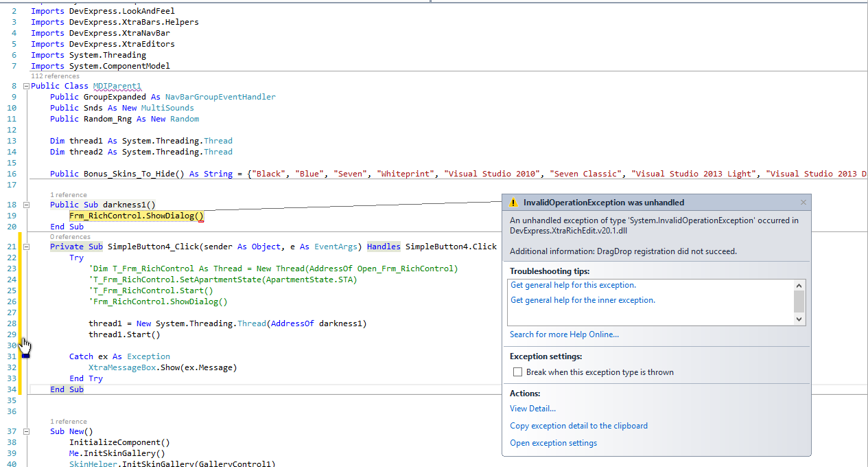
Task: Enable Break when this exception type is thrown
Action: point(518,372)
